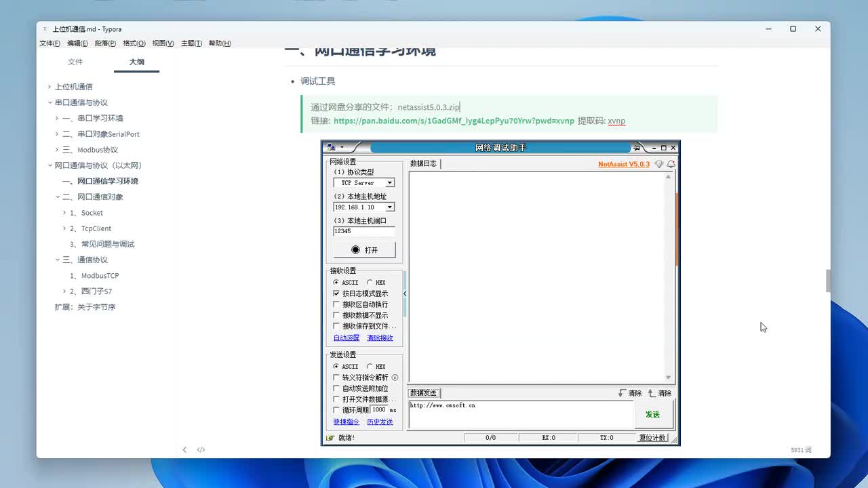Collapse 三、通信协议 outline chevron
This screenshot has height=488, width=868.
(57, 260)
